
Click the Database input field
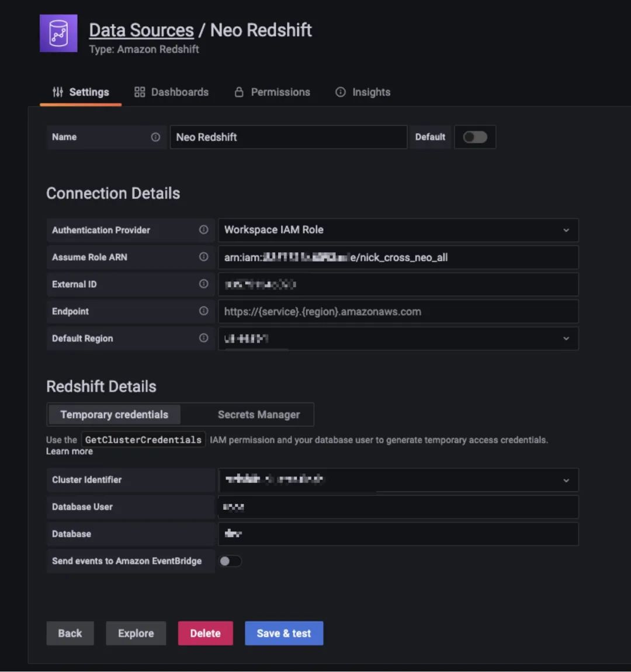coord(398,534)
